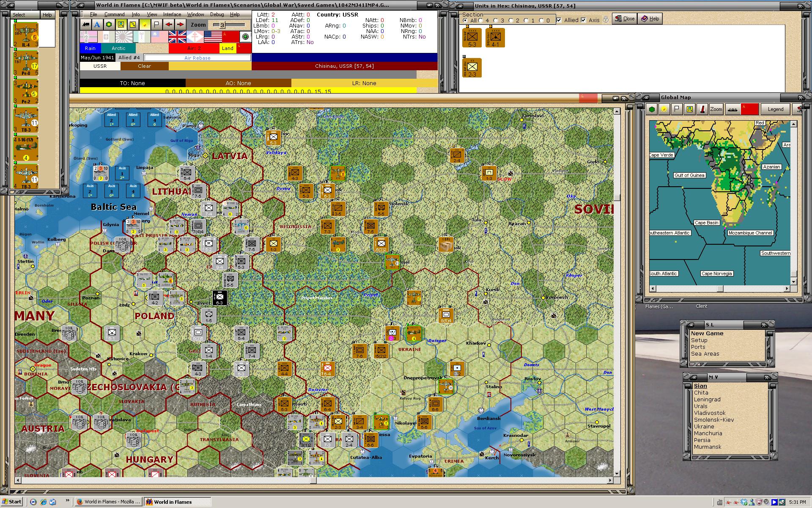
Task: Click red factory icon in Global Map toolbar
Action: pos(702,109)
